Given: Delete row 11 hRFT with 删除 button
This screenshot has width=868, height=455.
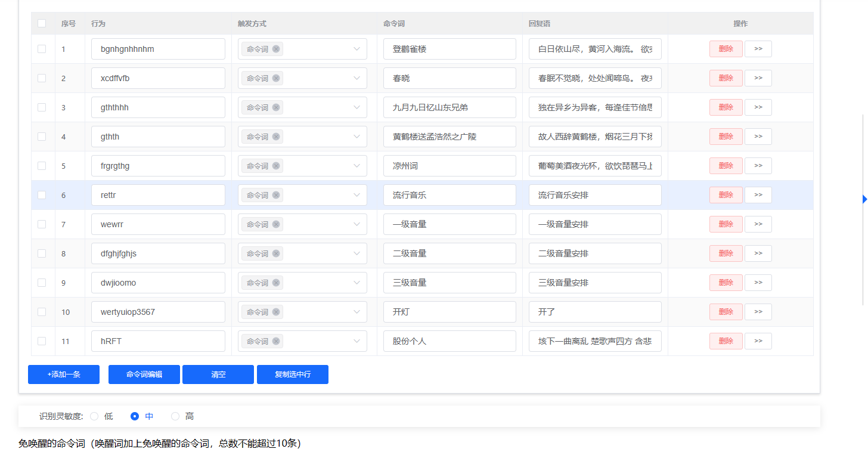Looking at the screenshot, I should coord(726,341).
